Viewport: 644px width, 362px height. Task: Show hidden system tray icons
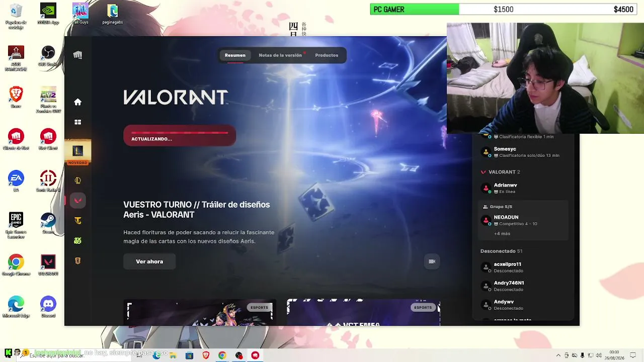[558, 355]
